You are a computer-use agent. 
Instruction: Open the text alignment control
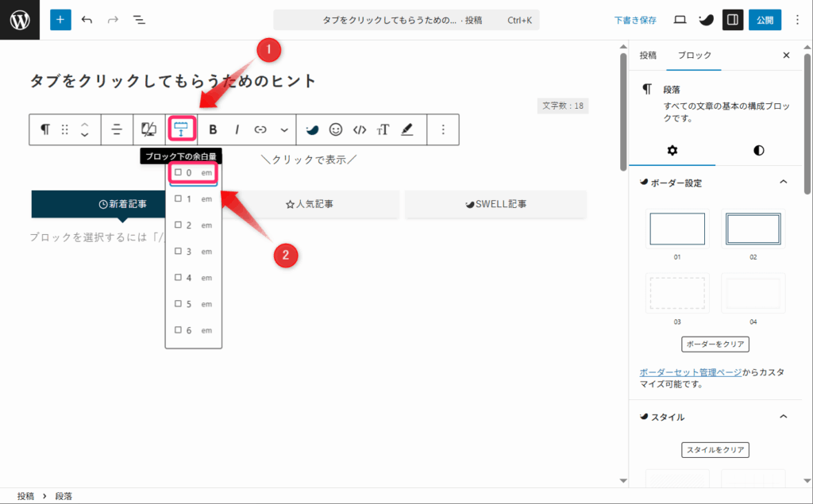[118, 129]
